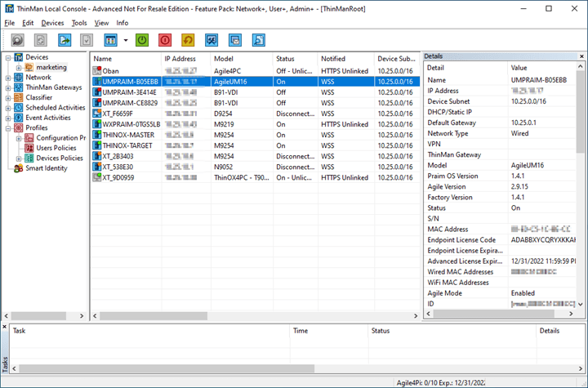Open the Devices menu
Screen dimensions: 588x388
click(x=52, y=23)
